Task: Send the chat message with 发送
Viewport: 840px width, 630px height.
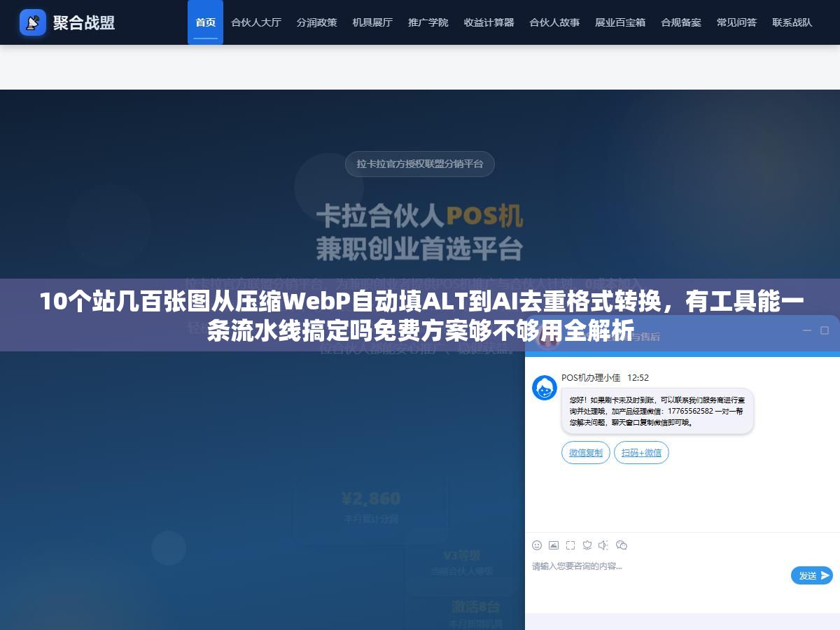Action: tap(812, 575)
